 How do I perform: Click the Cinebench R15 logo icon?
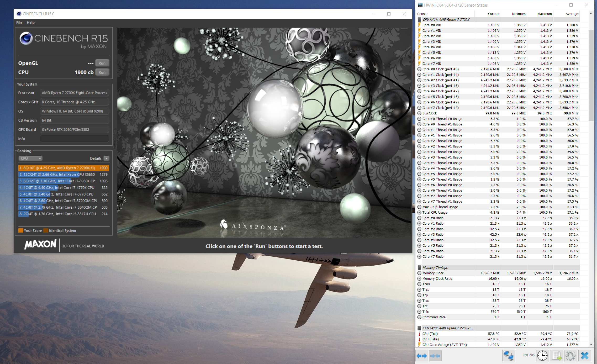tap(26, 38)
